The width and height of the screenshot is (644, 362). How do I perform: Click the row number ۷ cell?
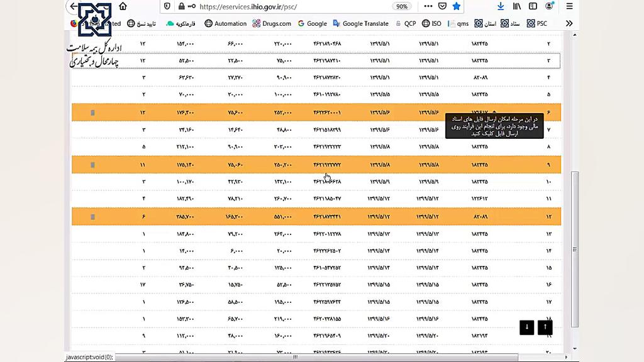coord(548,129)
